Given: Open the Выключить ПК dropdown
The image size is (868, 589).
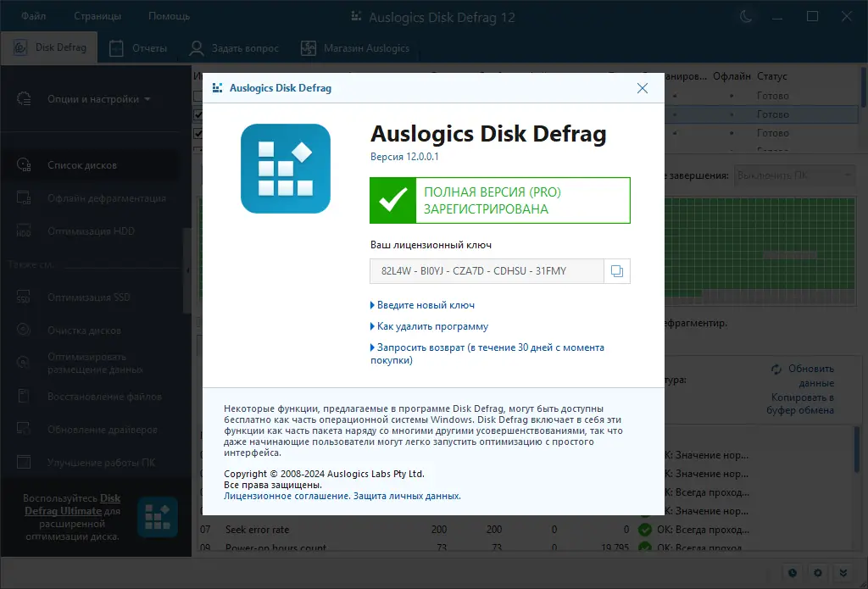Looking at the screenshot, I should pos(794,175).
